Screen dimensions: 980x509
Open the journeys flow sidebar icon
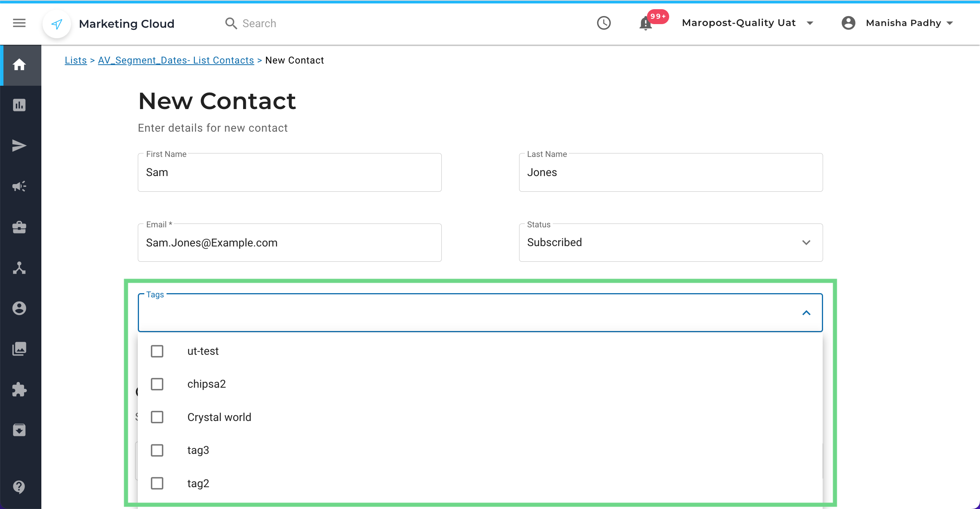pyautogui.click(x=19, y=268)
